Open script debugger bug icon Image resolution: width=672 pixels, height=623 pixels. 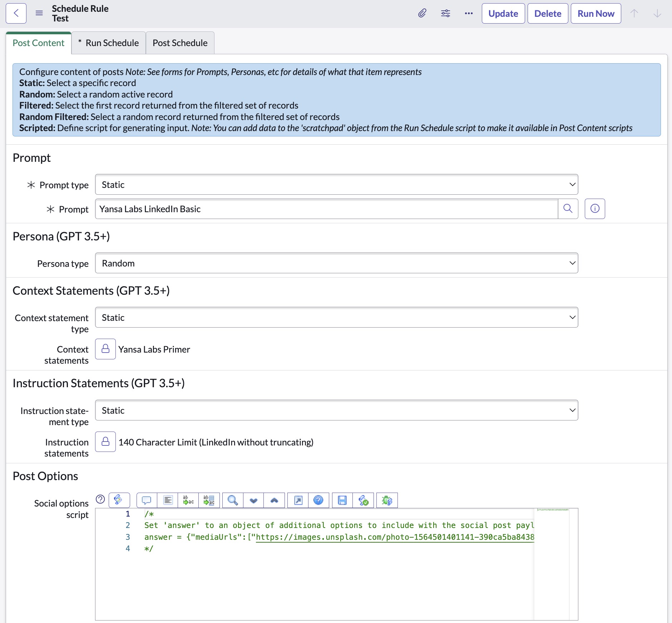[x=387, y=500]
